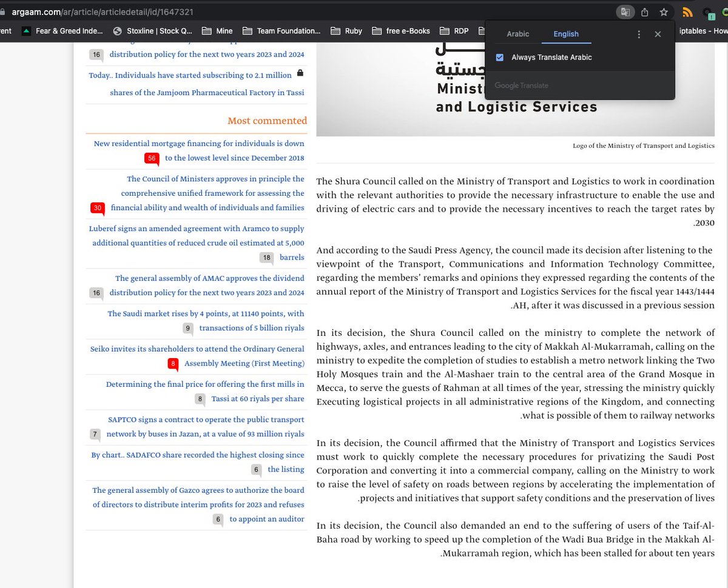The height and width of the screenshot is (588, 728).
Task: Click the padlock icon on Jamjoom Pharmaceutical headline
Action: tap(300, 73)
